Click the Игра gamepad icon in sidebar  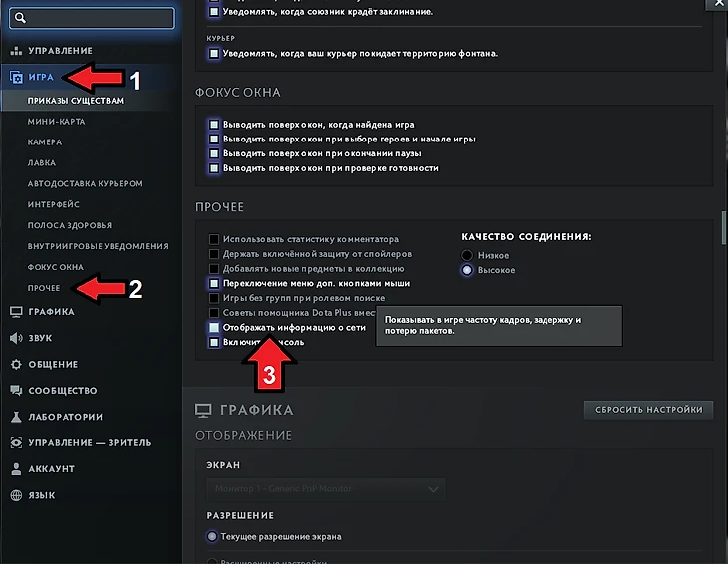(x=16, y=77)
